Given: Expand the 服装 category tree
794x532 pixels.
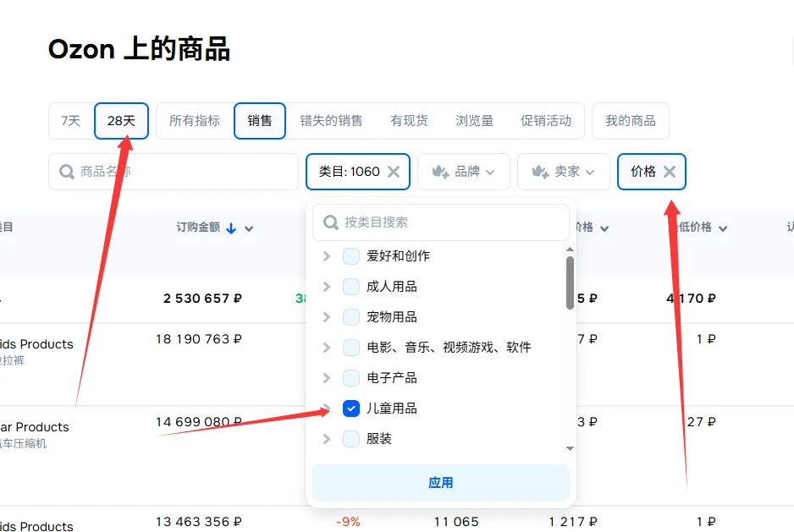Looking at the screenshot, I should pos(327,438).
